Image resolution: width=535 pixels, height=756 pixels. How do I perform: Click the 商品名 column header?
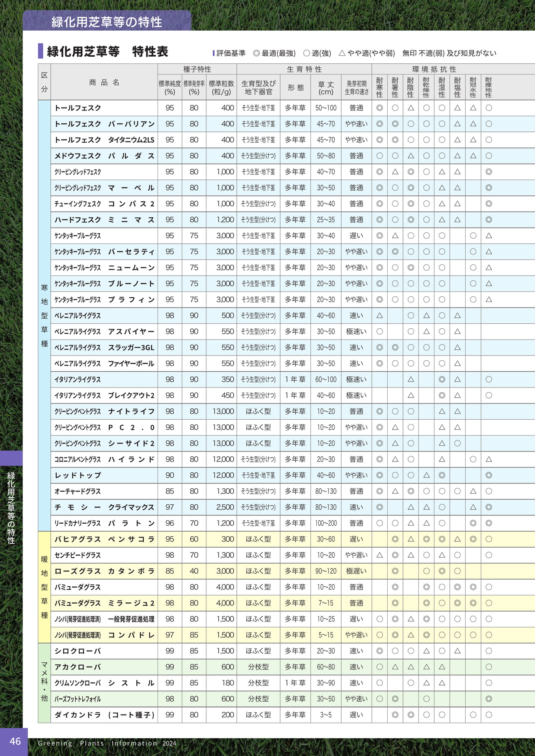tap(104, 82)
